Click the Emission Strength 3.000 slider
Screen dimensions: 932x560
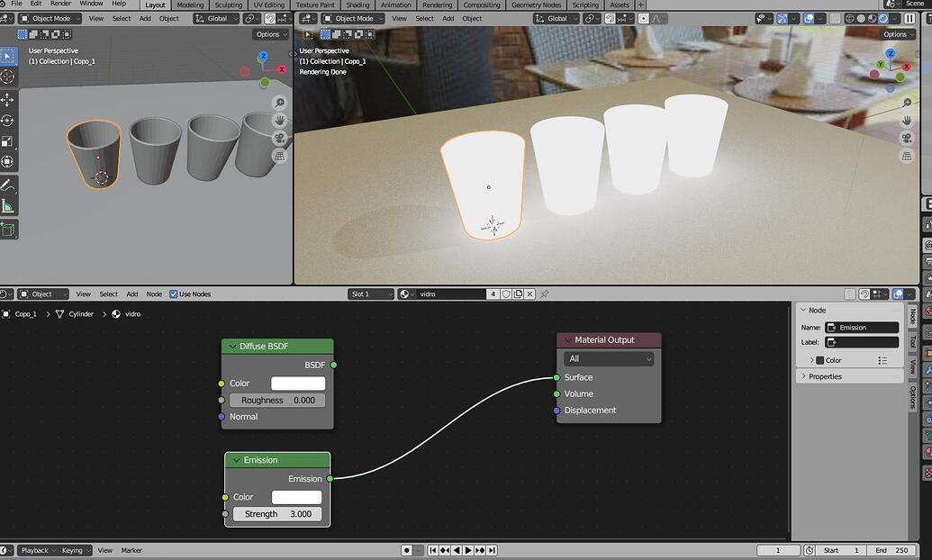pyautogui.click(x=277, y=513)
